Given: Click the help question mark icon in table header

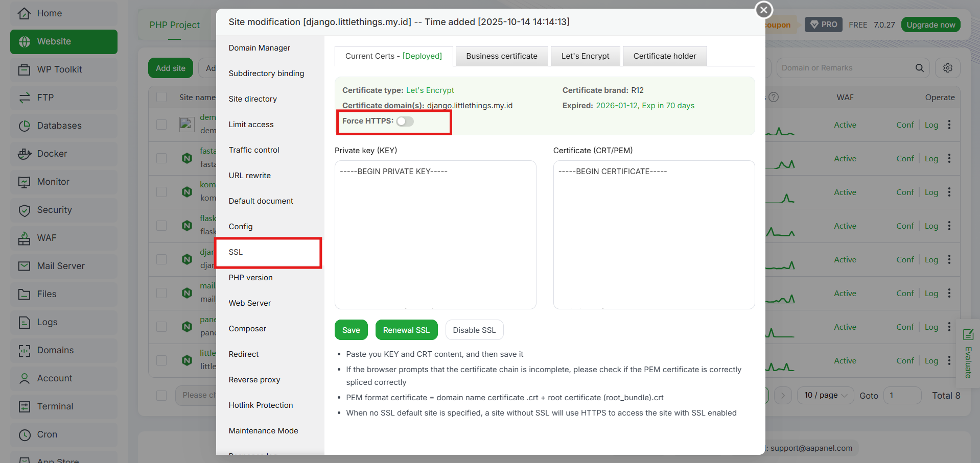Looking at the screenshot, I should pos(774,97).
